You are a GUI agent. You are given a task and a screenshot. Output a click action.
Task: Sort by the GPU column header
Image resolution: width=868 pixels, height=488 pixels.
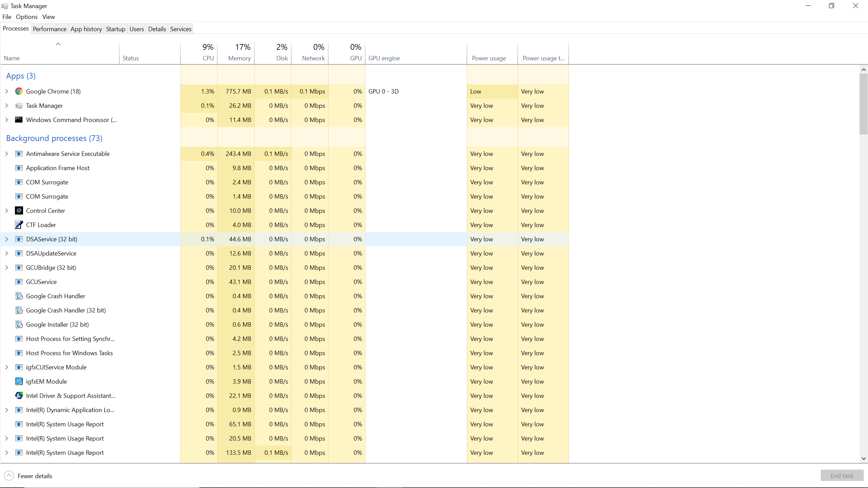click(347, 53)
